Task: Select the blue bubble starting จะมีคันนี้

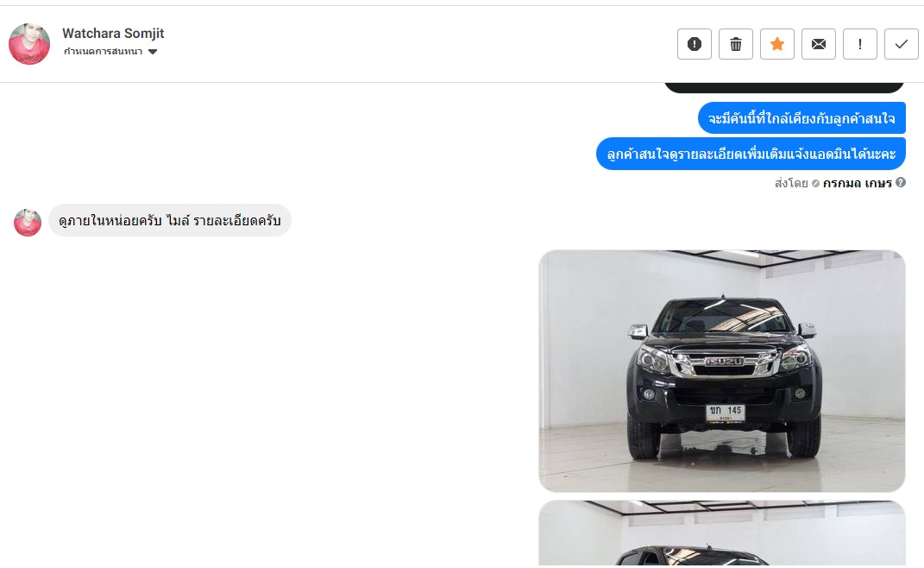Action: (x=801, y=118)
